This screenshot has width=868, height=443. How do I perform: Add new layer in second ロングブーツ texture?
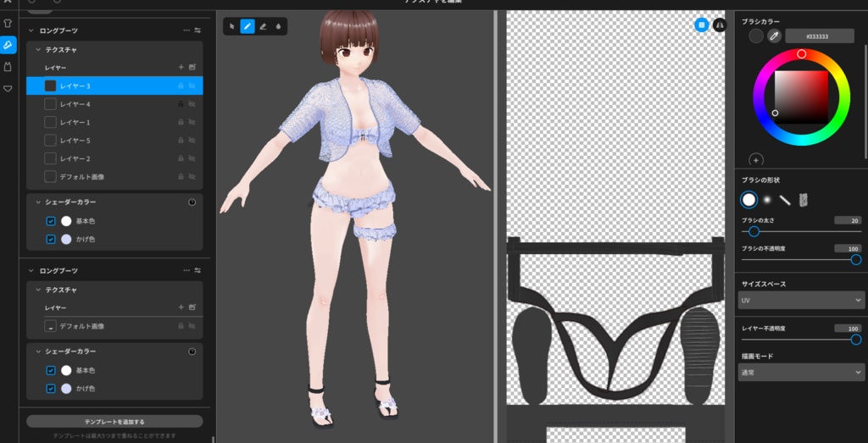point(181,307)
